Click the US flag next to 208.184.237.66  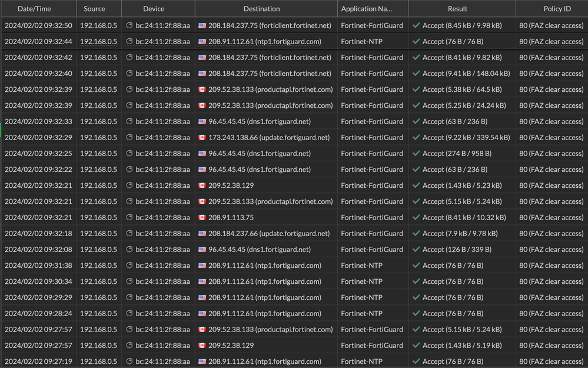[202, 233]
